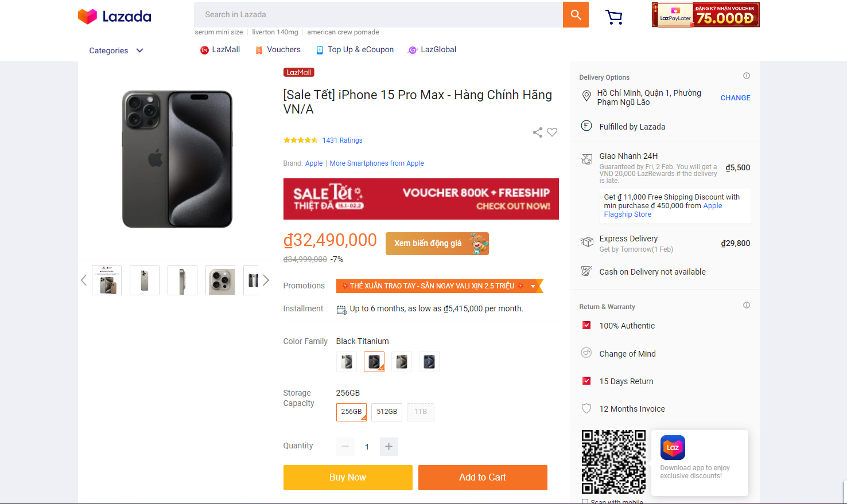Click the share icon near ratings
The height and width of the screenshot is (504, 847).
point(538,132)
